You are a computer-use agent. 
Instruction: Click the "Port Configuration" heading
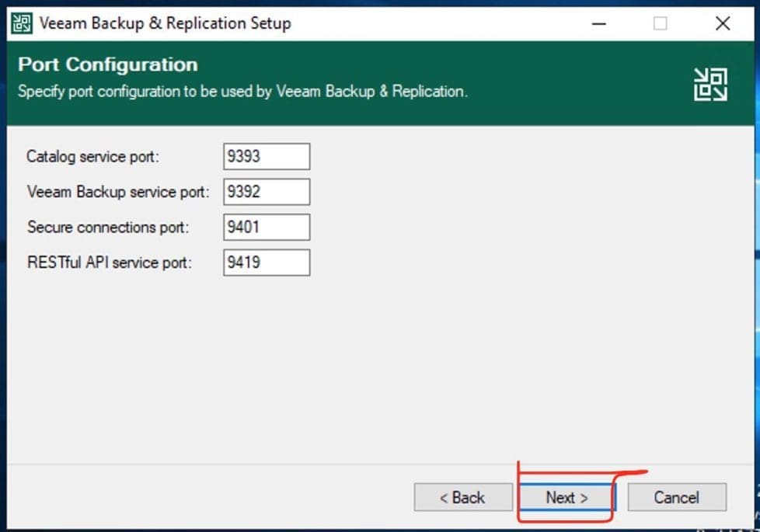(107, 64)
